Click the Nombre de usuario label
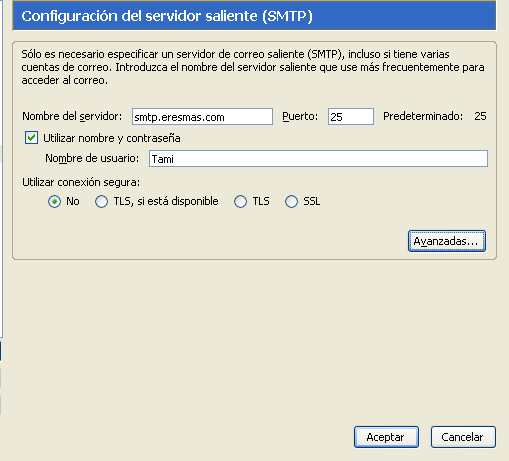 (92, 158)
